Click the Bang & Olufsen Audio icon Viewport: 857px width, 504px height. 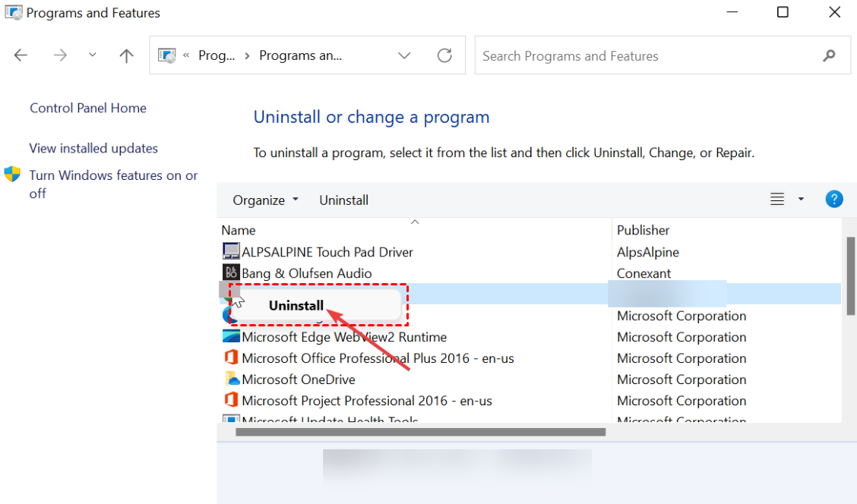(x=231, y=272)
